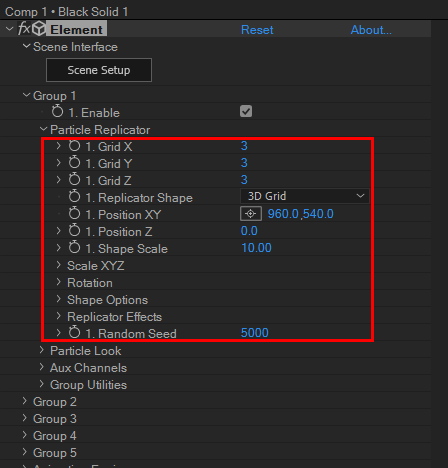Toggle stopwatch for 1. Random Seed
The height and width of the screenshot is (468, 448).
point(74,332)
